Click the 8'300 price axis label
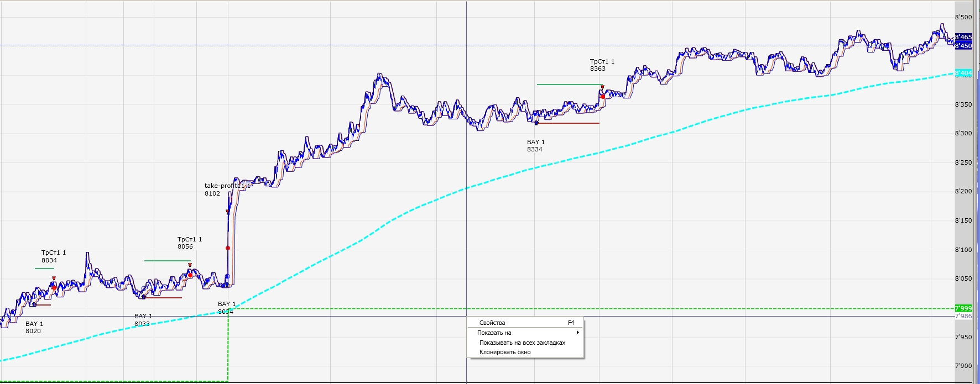This screenshot has height=384, width=980. point(963,133)
